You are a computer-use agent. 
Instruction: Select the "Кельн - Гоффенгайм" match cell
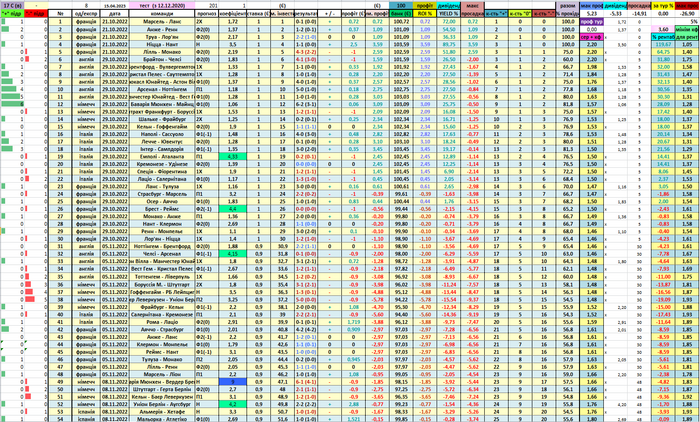[x=162, y=126]
